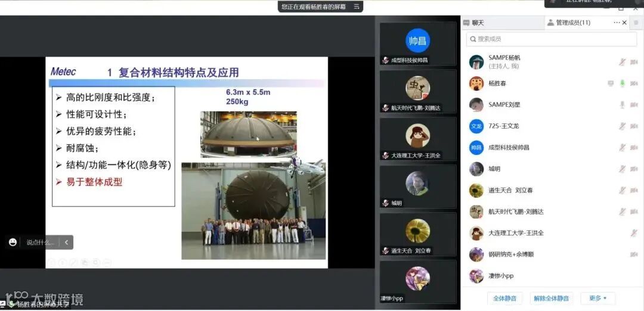Click member name 大连理工大学-王洪全 in list

[516, 232]
